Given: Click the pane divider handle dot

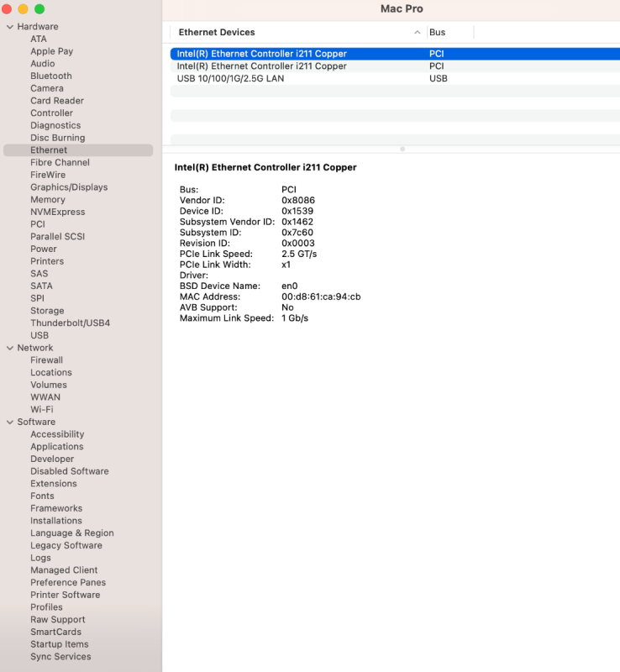Looking at the screenshot, I should tap(402, 150).
